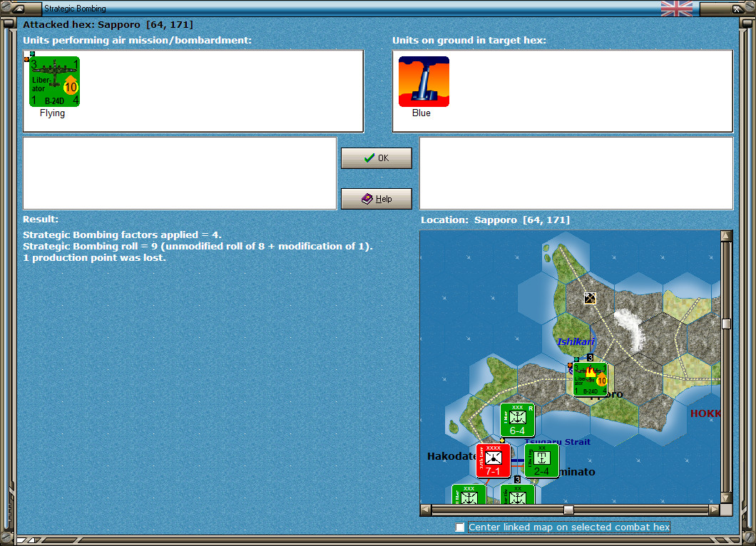Image resolution: width=756 pixels, height=546 pixels.
Task: Click the red HOKK region label on the map
Action: (x=705, y=413)
